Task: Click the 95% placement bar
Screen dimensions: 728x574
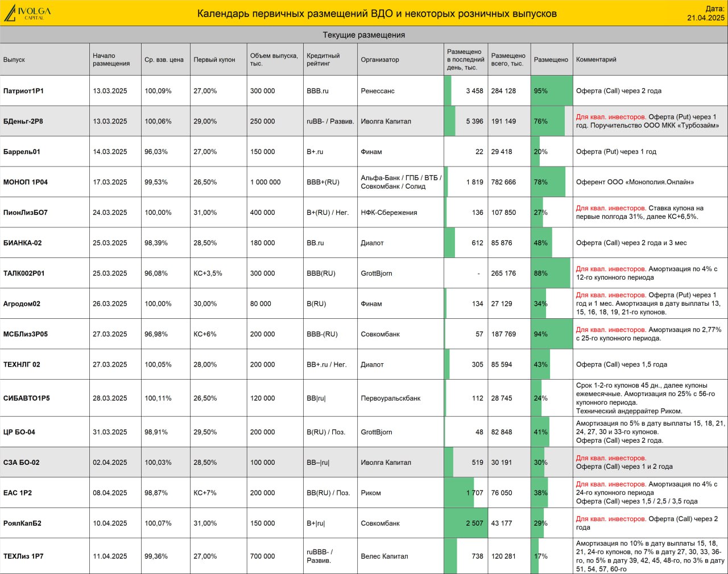Action: pos(552,91)
